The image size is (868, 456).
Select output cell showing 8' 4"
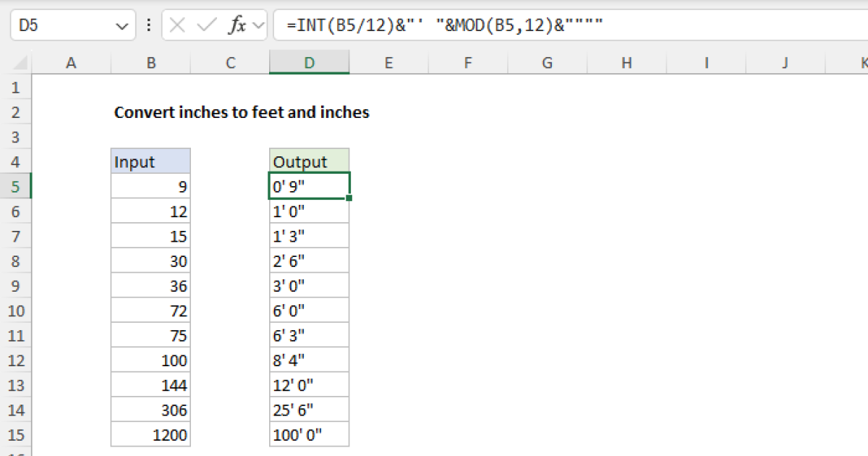(x=310, y=360)
